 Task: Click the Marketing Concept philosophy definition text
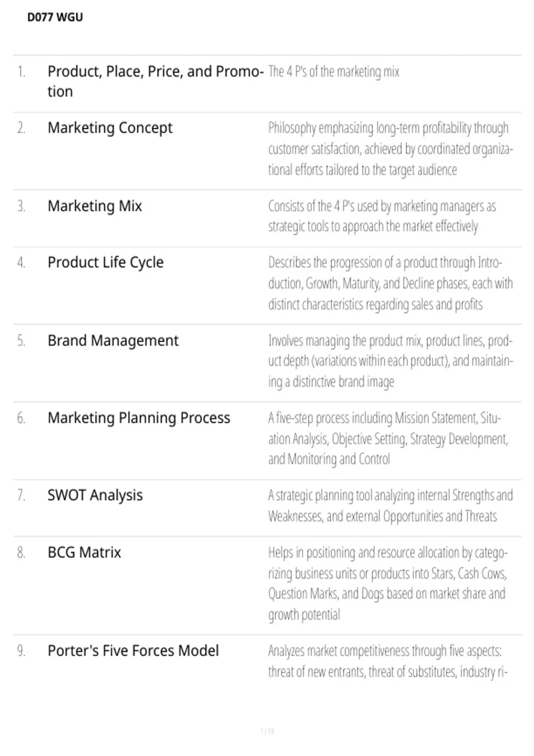click(x=390, y=149)
